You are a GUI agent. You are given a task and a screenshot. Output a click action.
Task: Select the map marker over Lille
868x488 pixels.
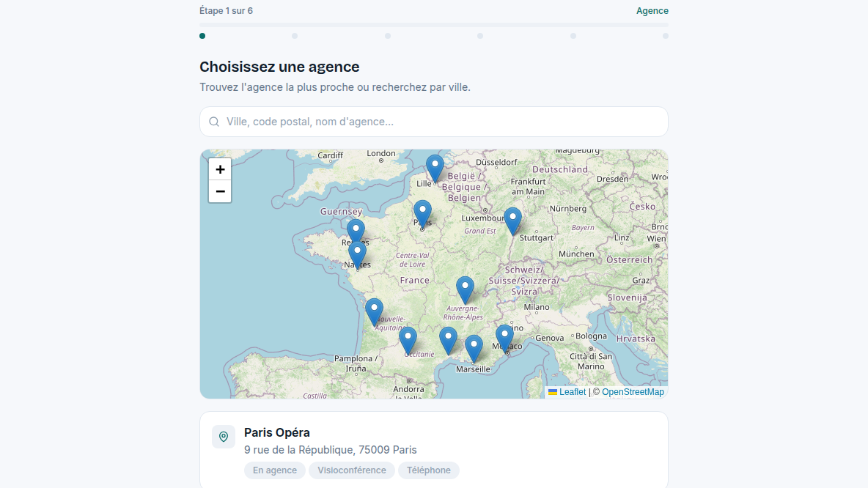[435, 169]
